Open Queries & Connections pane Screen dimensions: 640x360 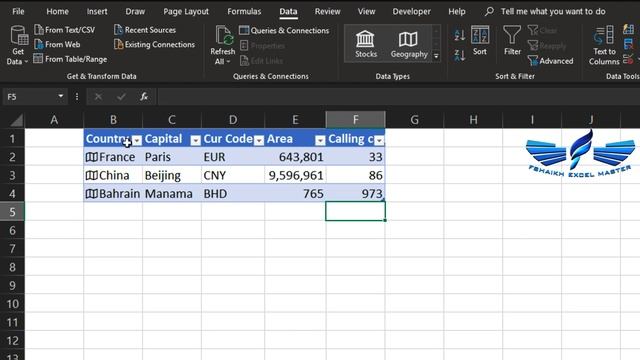(284, 30)
